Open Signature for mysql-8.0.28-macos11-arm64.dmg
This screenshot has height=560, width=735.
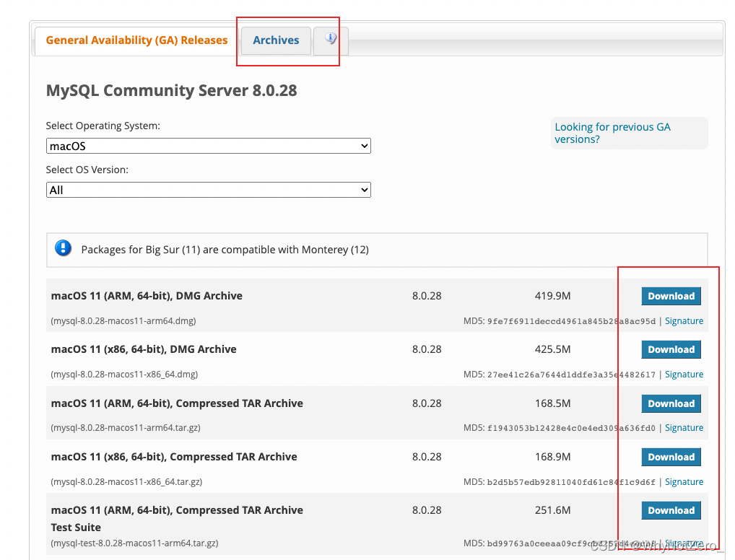point(684,321)
